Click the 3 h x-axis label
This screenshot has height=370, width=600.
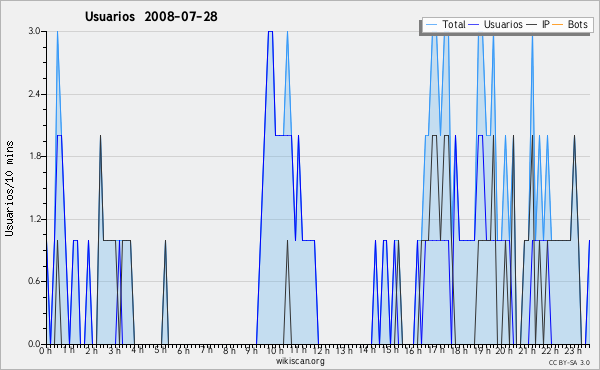pos(114,351)
